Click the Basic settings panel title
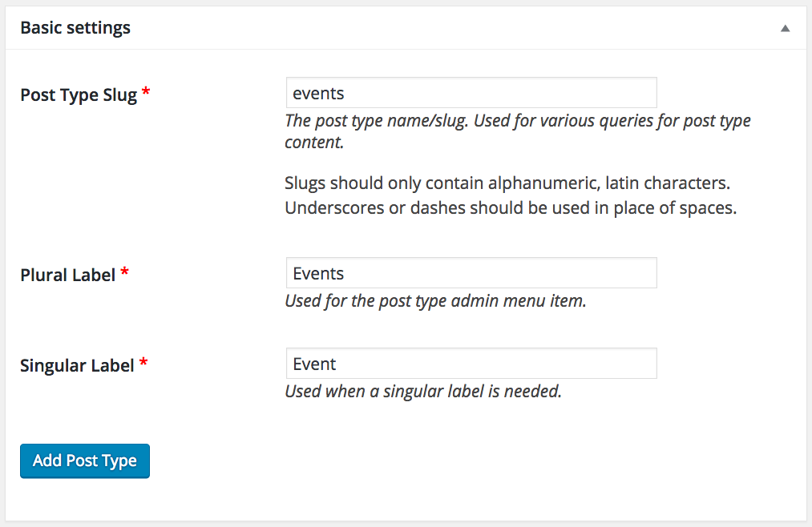 tap(75, 28)
